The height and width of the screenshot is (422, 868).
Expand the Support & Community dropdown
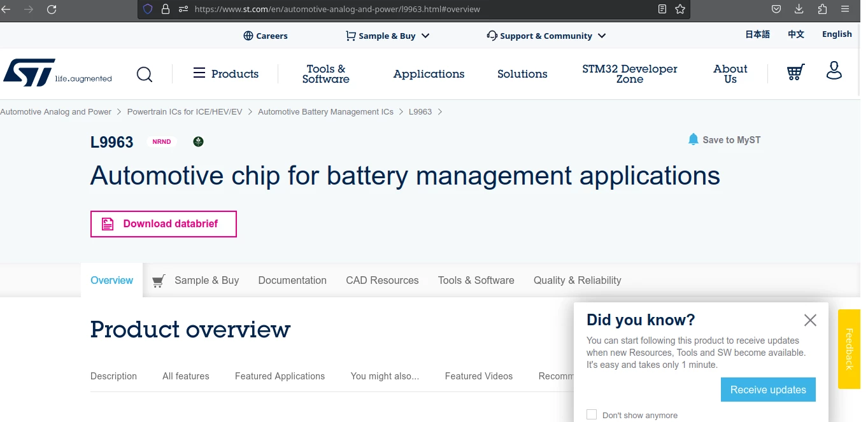(x=546, y=36)
